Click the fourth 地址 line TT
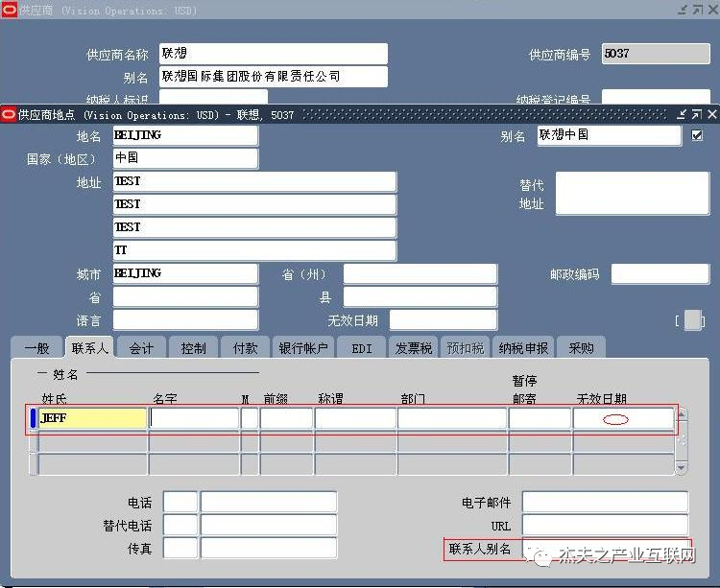 coord(254,250)
